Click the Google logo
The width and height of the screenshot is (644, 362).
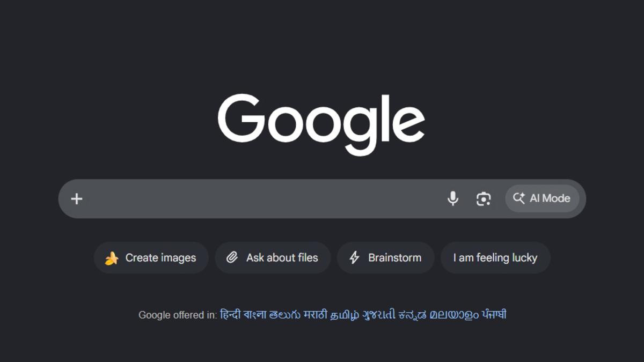click(321, 124)
